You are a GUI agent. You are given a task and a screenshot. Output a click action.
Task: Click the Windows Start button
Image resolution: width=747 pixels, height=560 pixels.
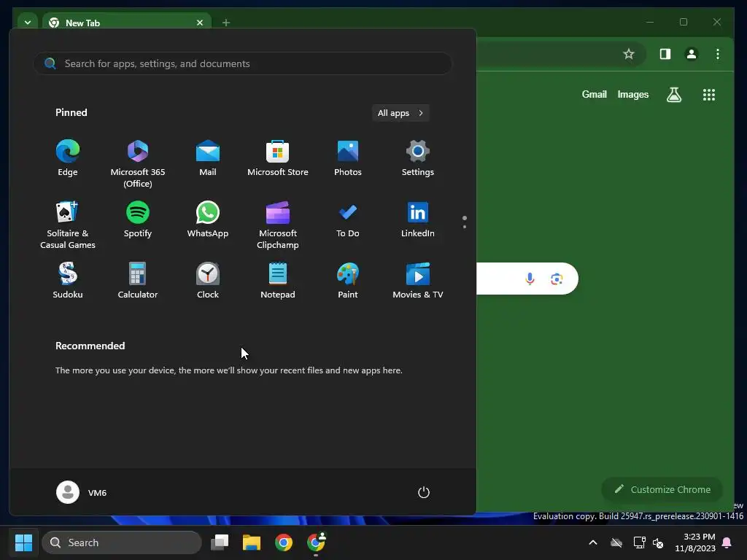(x=23, y=542)
